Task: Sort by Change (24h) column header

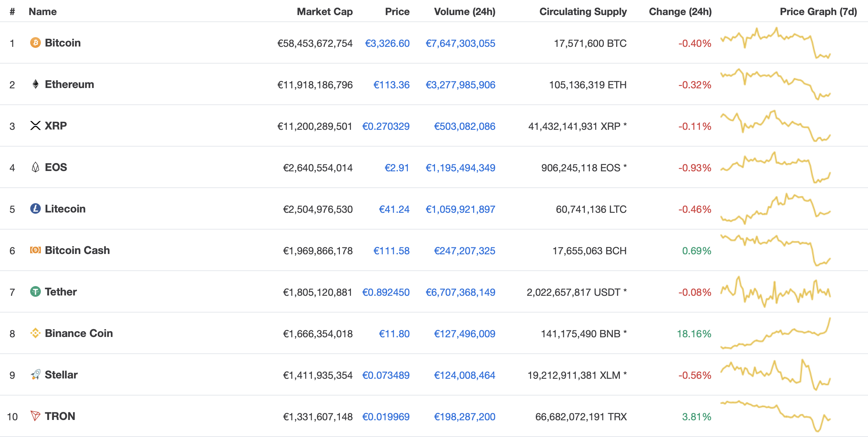Action: pos(680,12)
